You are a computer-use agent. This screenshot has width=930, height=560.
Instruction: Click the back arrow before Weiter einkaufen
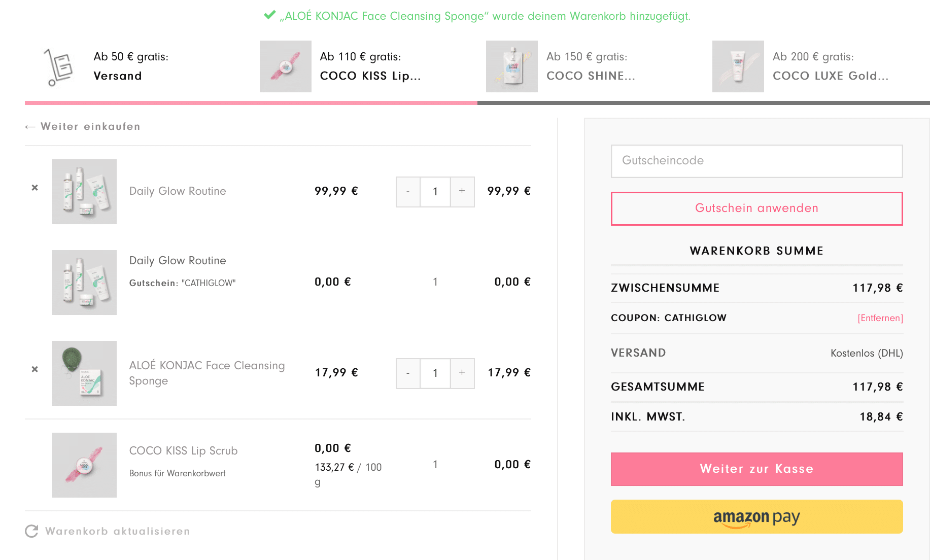(30, 127)
